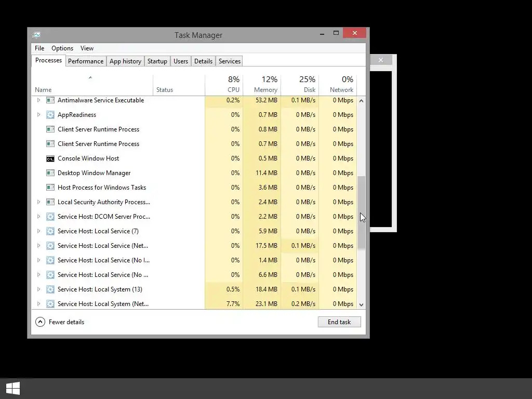The image size is (532, 399).
Task: Expand Service Host: Local Service (Net...
Action: click(38, 246)
